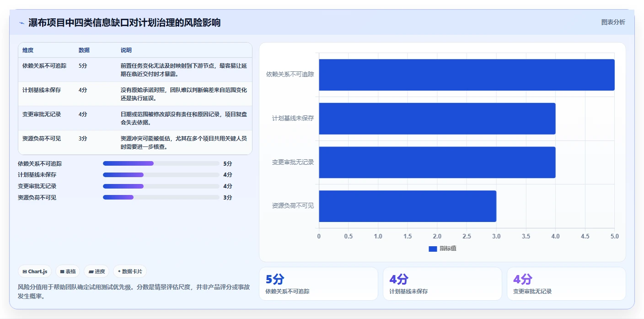
Task: Click the 计划基线未保存 bar in the chart
Action: [437, 119]
